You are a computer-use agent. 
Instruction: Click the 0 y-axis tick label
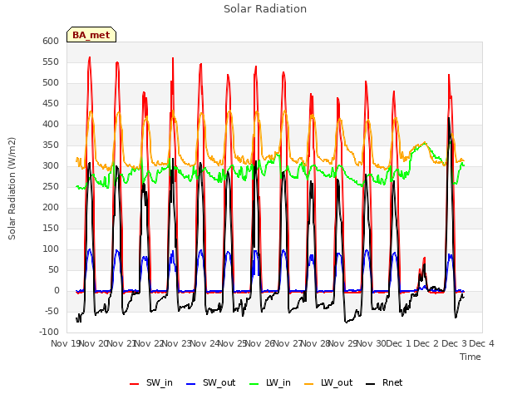pos(57,290)
